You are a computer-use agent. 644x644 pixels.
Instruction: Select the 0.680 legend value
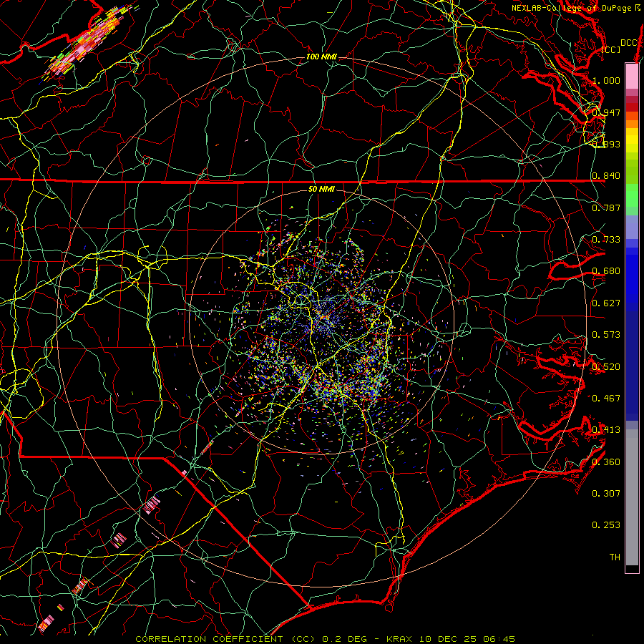pos(606,271)
